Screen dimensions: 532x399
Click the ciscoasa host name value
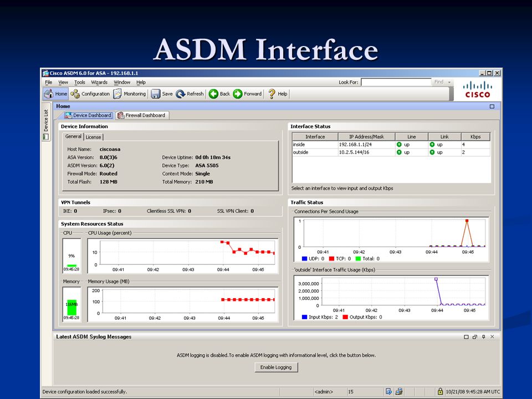click(x=110, y=149)
